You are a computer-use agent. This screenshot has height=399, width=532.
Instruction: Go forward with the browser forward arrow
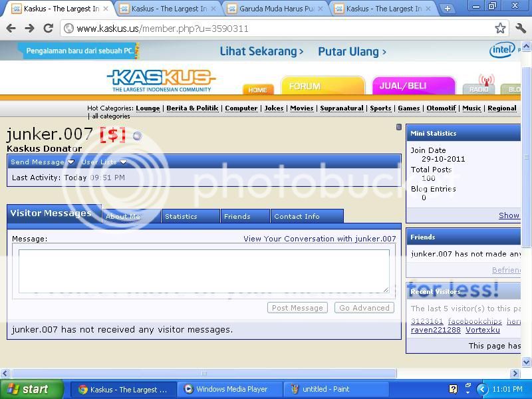(x=29, y=28)
